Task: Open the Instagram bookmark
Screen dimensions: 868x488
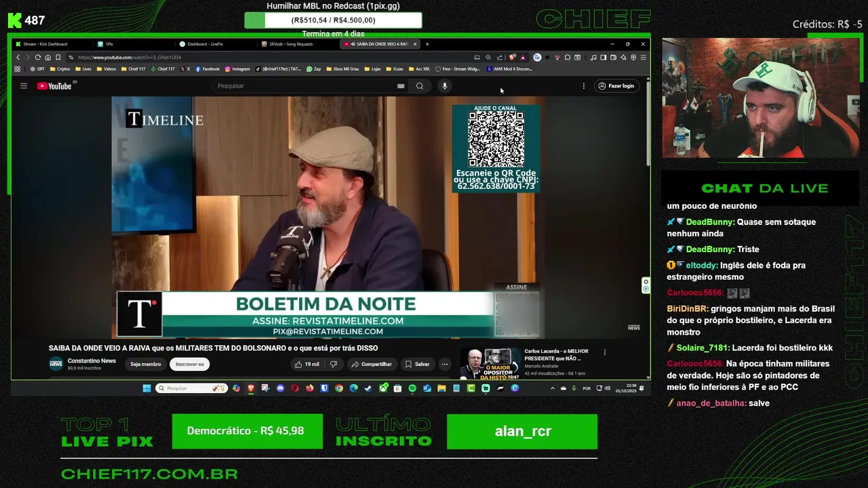Action: 237,69
